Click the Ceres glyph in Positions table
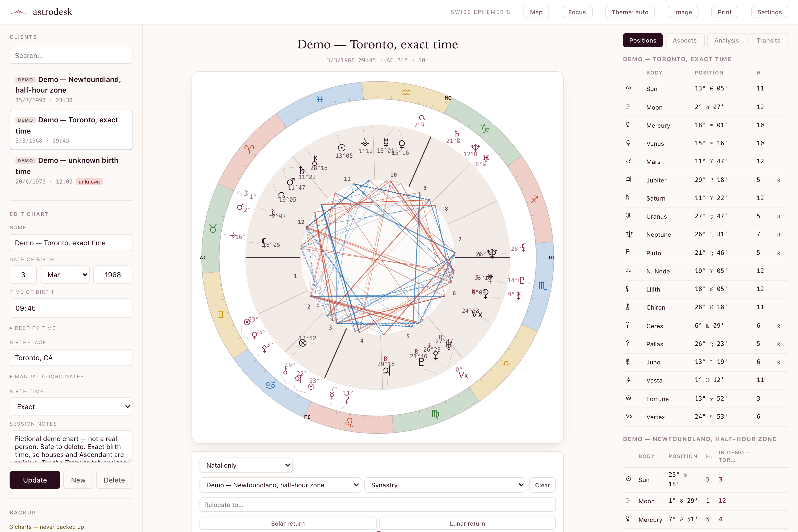 [628, 326]
